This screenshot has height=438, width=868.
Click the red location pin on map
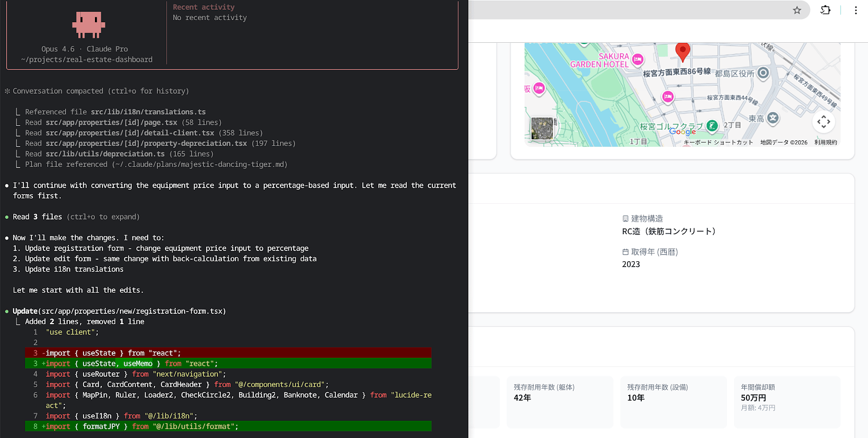682,51
